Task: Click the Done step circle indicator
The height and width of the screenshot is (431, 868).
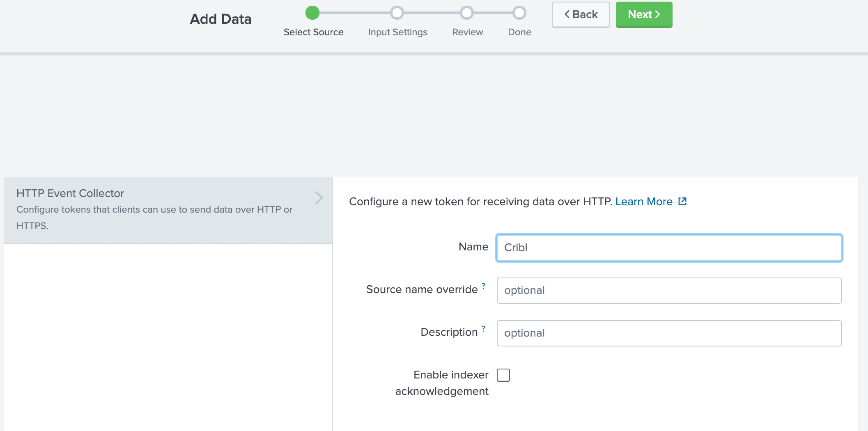Action: (x=519, y=13)
